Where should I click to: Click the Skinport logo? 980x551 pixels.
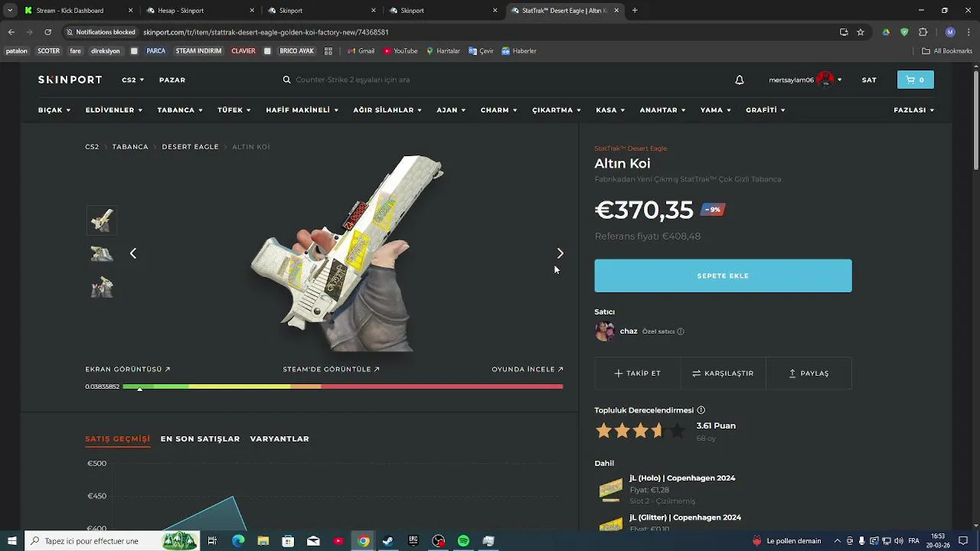[70, 80]
